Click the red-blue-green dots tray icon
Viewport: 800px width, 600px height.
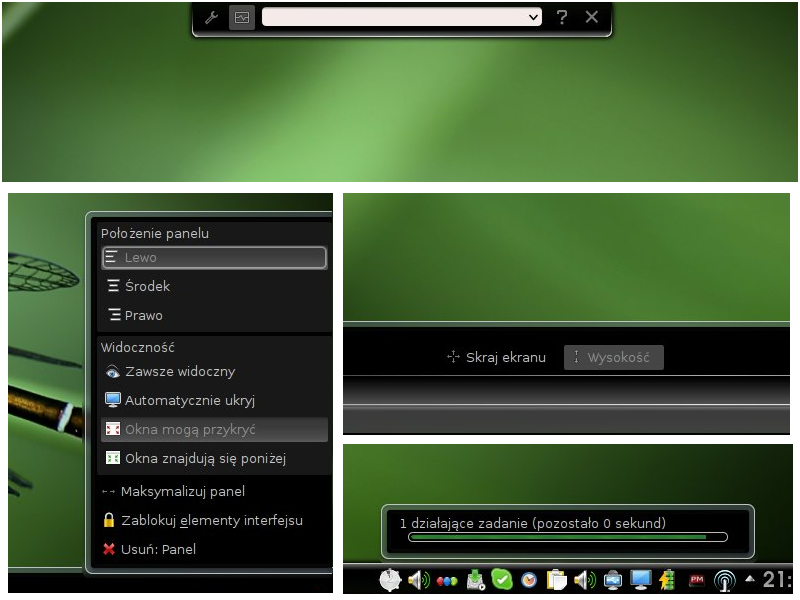click(447, 582)
